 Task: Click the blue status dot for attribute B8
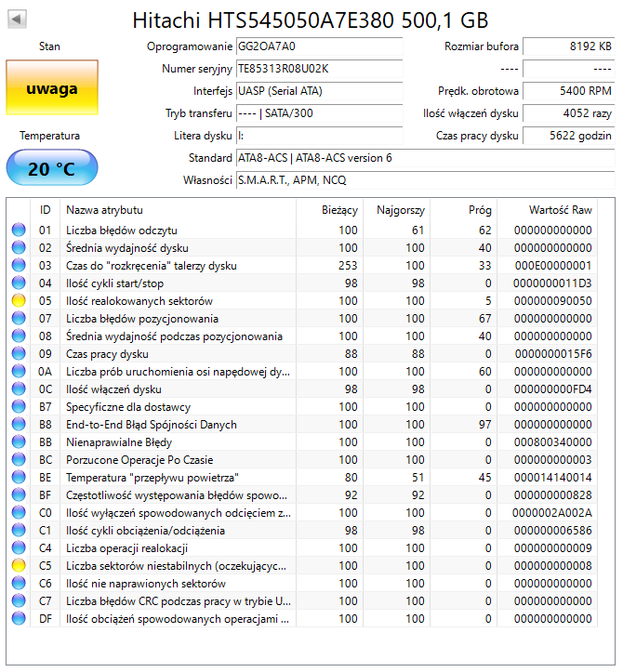coord(19,424)
